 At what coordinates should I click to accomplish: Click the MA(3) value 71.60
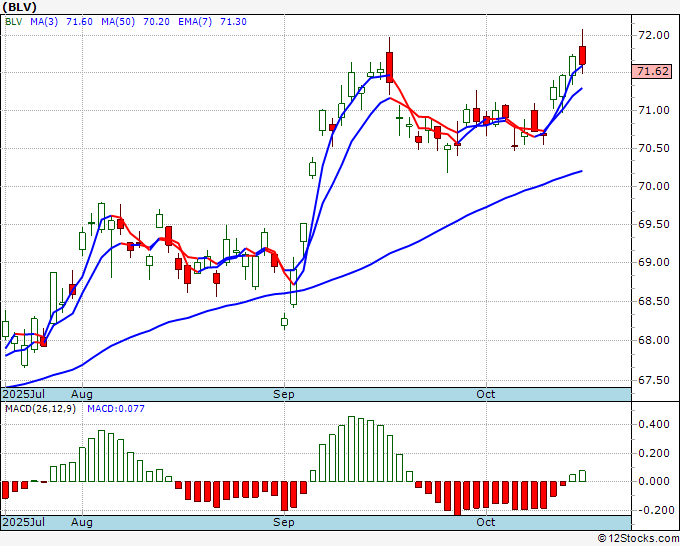pyautogui.click(x=79, y=22)
